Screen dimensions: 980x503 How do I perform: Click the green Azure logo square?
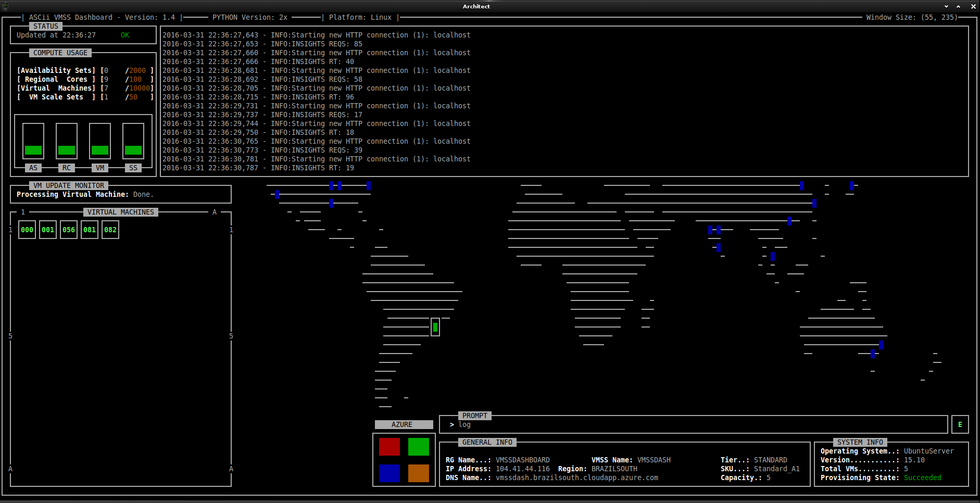[419, 447]
